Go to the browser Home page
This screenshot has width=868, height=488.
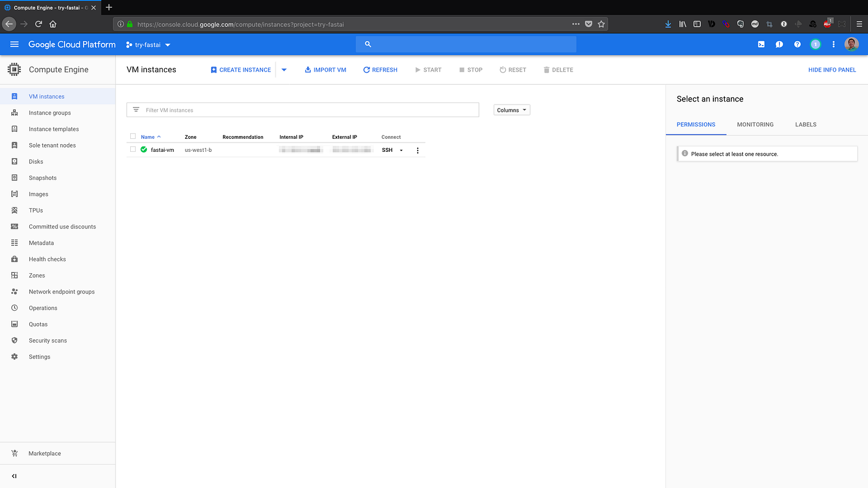click(x=53, y=24)
